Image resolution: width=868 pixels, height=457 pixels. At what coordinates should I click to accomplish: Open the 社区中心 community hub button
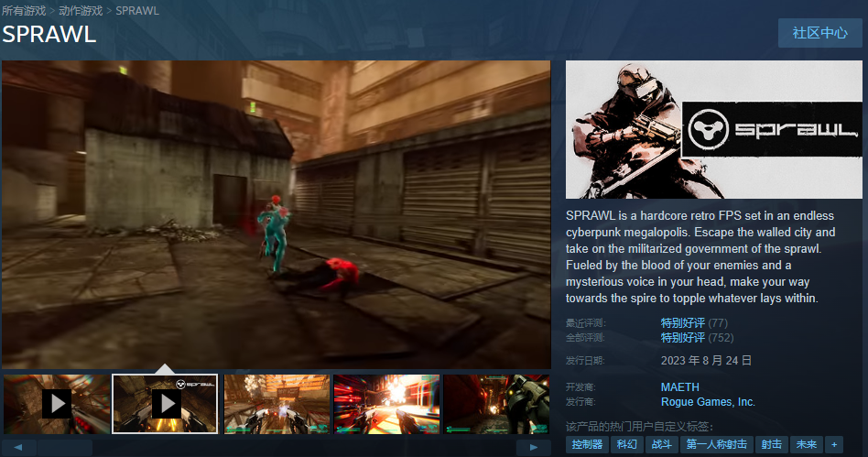coord(819,33)
